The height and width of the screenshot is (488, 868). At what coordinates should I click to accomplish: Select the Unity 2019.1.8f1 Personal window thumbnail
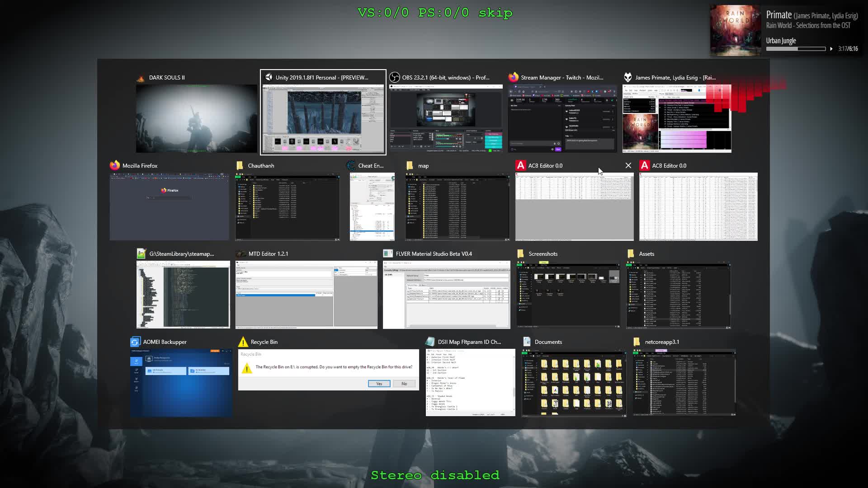(x=323, y=118)
